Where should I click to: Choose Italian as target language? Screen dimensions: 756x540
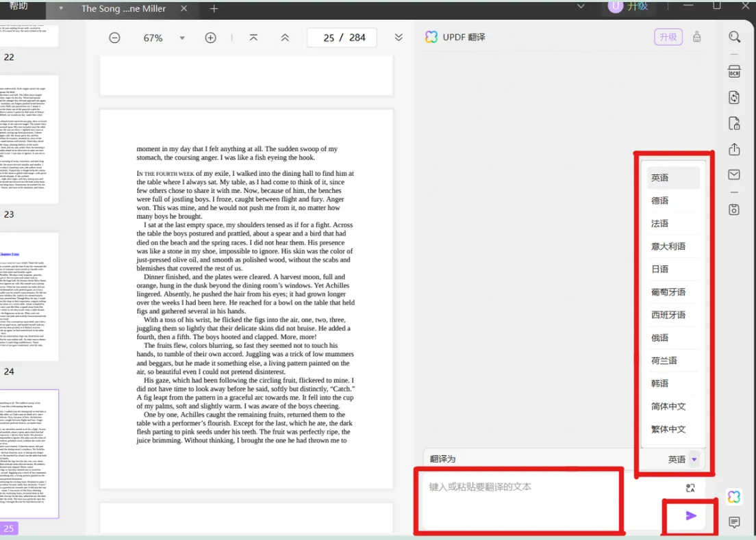click(672, 246)
